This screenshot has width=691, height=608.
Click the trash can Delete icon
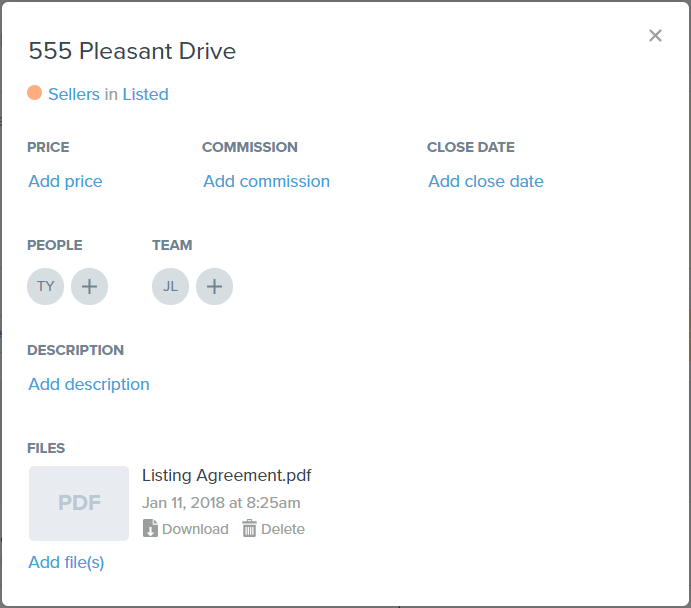pos(249,528)
